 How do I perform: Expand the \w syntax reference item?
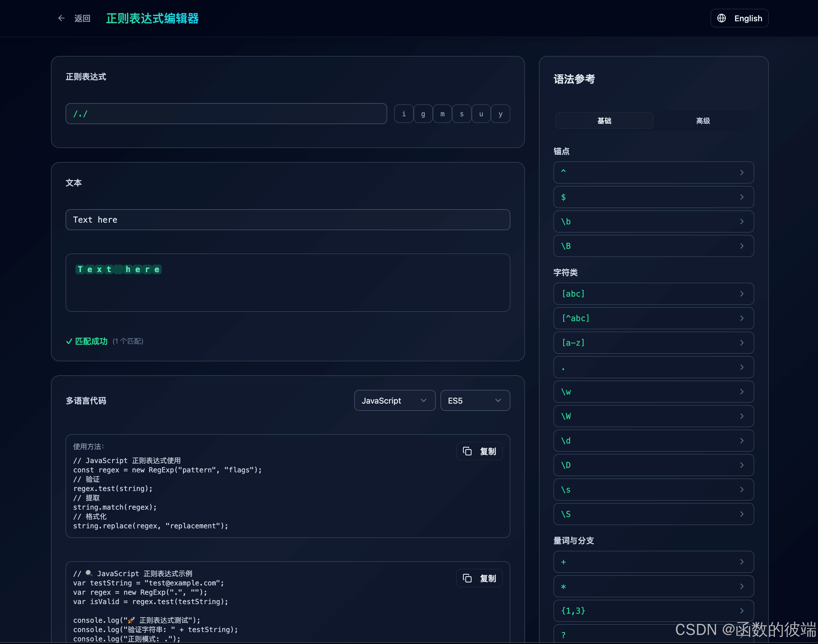[653, 392]
